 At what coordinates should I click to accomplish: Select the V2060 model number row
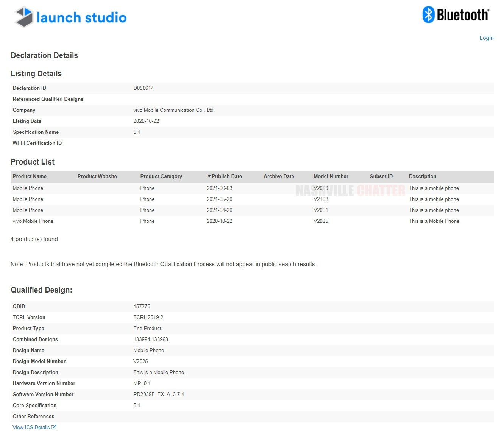coord(321,188)
